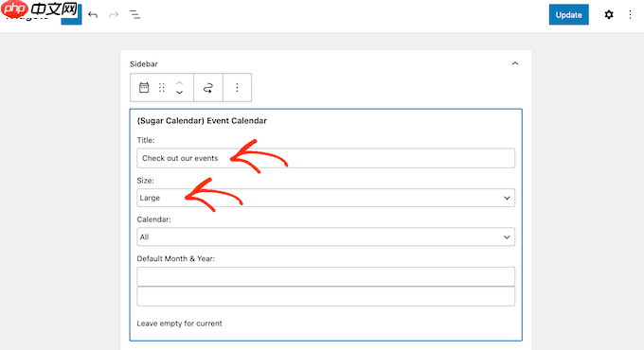Click the Move down arrow
The width and height of the screenshot is (644, 350).
[180, 93]
